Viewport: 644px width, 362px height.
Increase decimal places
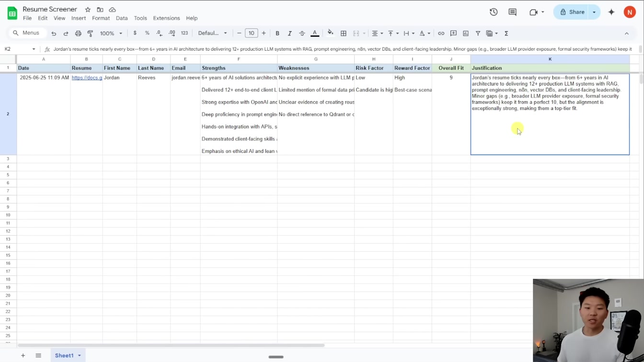pos(172,33)
